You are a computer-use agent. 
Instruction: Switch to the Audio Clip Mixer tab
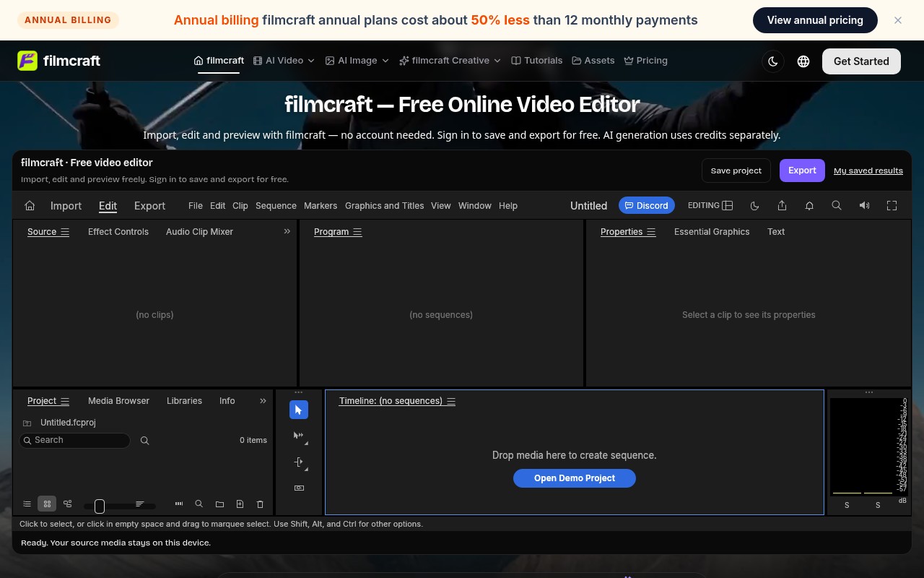[199, 232]
